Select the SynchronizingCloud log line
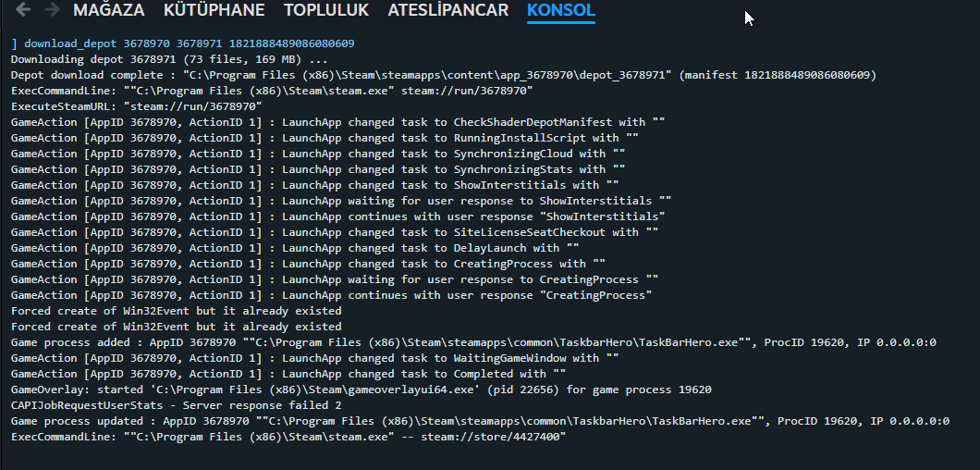Screen dimensions: 980x470 pyautogui.click(x=318, y=154)
